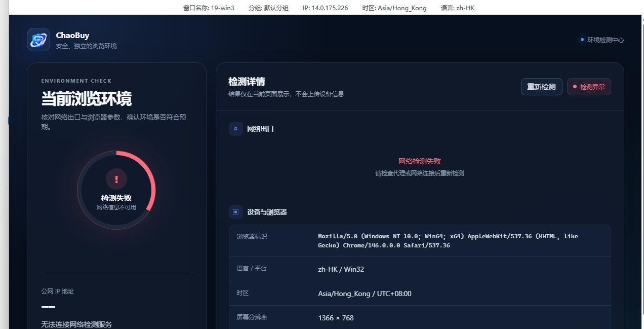Click the Asia/Hong_Kong / UTC+08:00 value

365,294
